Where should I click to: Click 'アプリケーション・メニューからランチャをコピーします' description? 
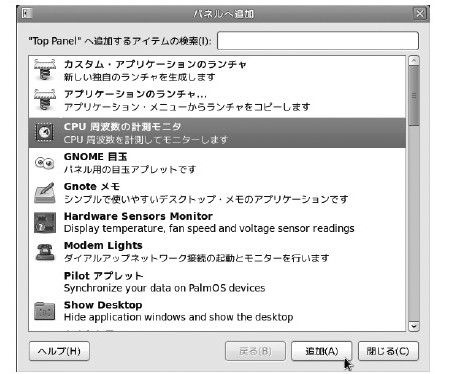[x=187, y=107]
